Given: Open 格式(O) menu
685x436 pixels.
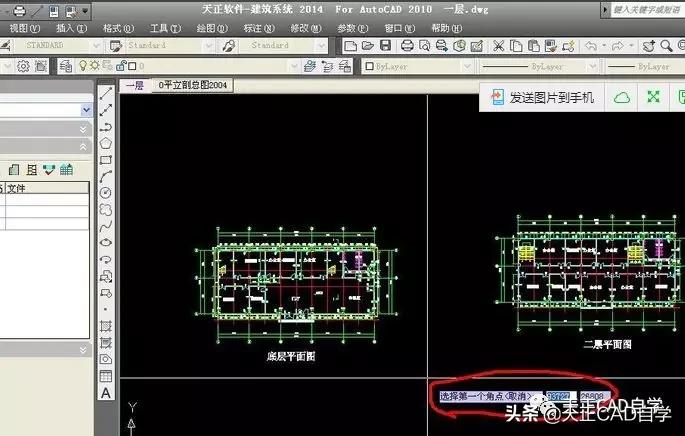Looking at the screenshot, I should point(118,28).
